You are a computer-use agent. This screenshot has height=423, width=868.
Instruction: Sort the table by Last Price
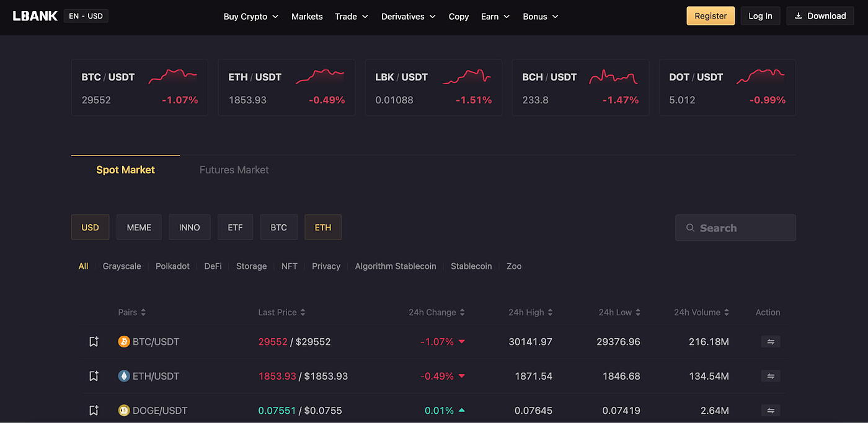click(303, 312)
